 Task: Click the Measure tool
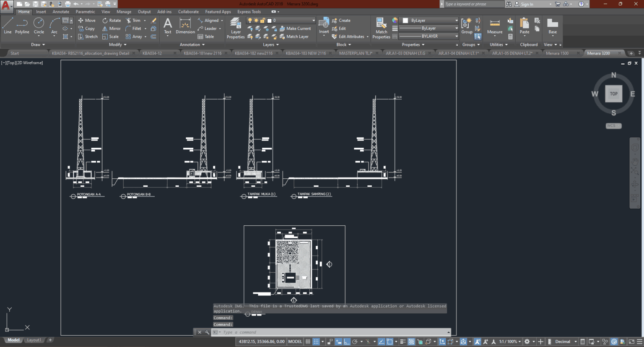(494, 27)
